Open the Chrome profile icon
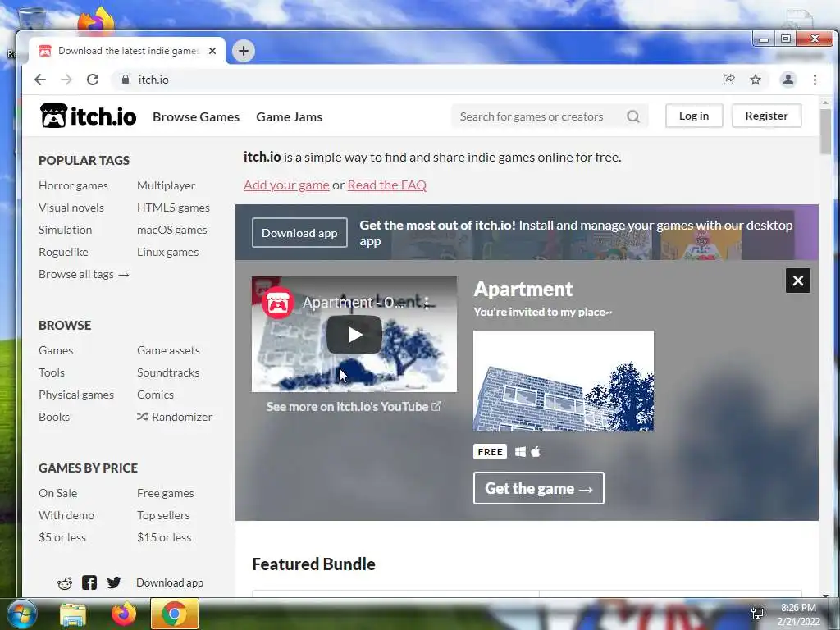The height and width of the screenshot is (630, 840). pos(788,80)
